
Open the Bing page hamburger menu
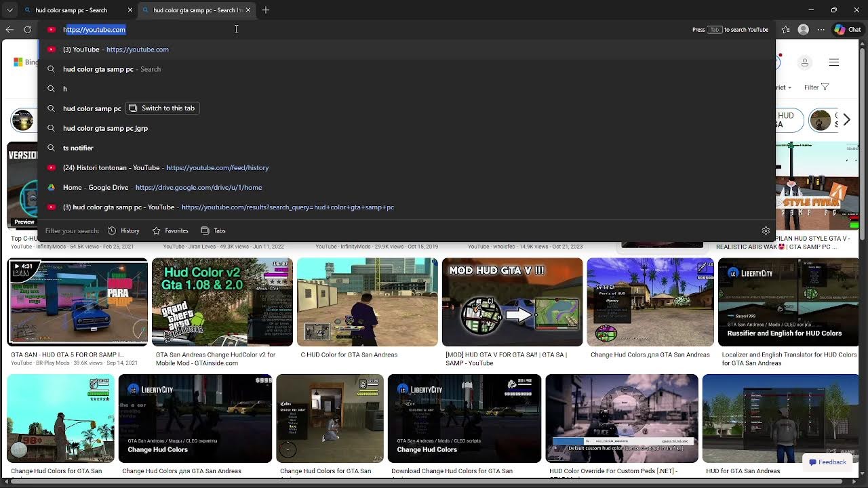tap(834, 62)
